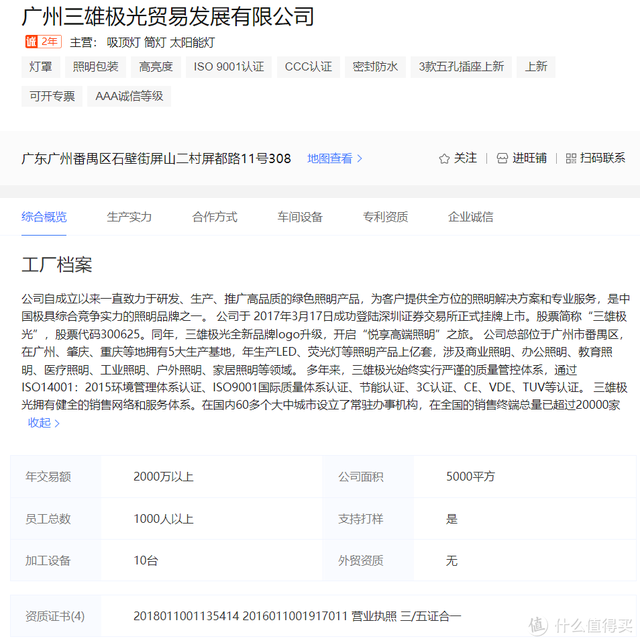Open the 合作方式 tab
Viewport: 640px width, 643px height.
coord(214,217)
